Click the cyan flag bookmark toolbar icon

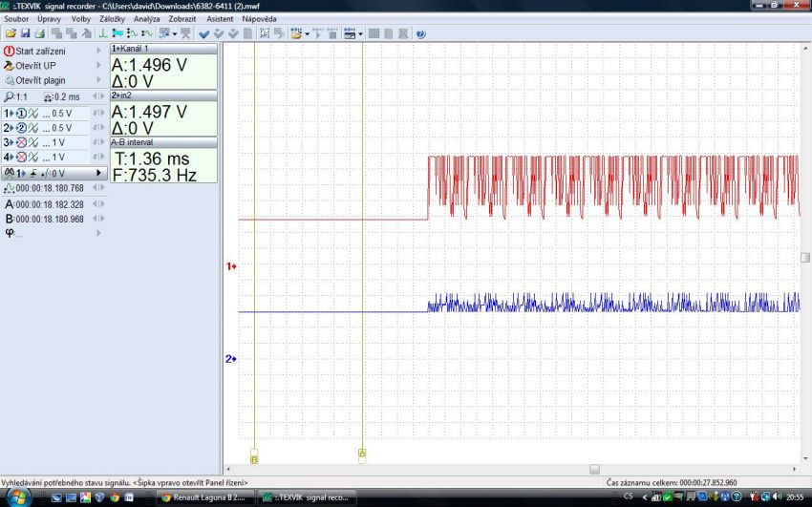point(118,33)
